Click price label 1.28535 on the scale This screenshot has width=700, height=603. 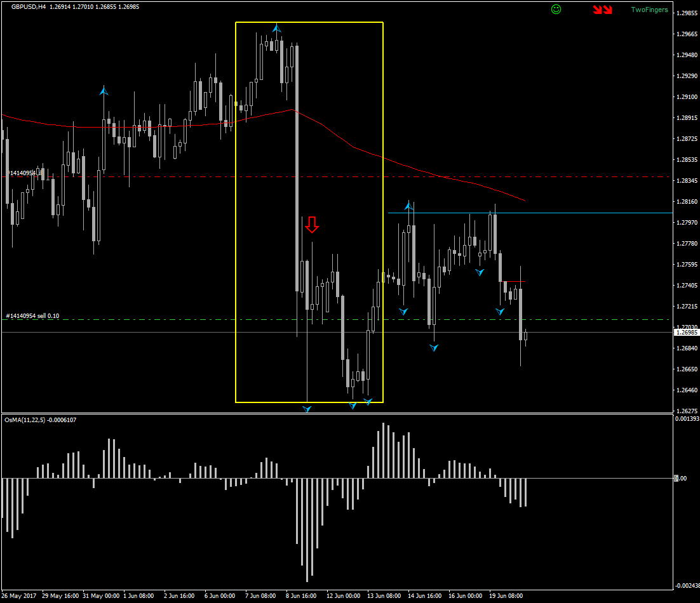(687, 160)
